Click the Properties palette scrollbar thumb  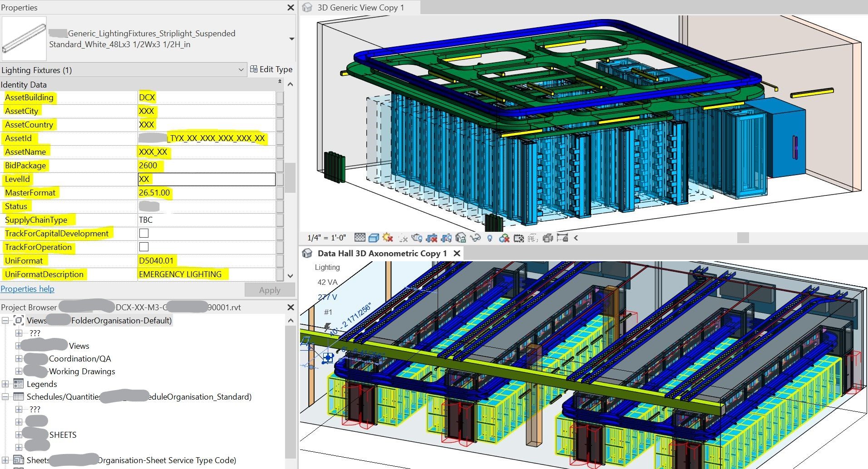click(290, 177)
